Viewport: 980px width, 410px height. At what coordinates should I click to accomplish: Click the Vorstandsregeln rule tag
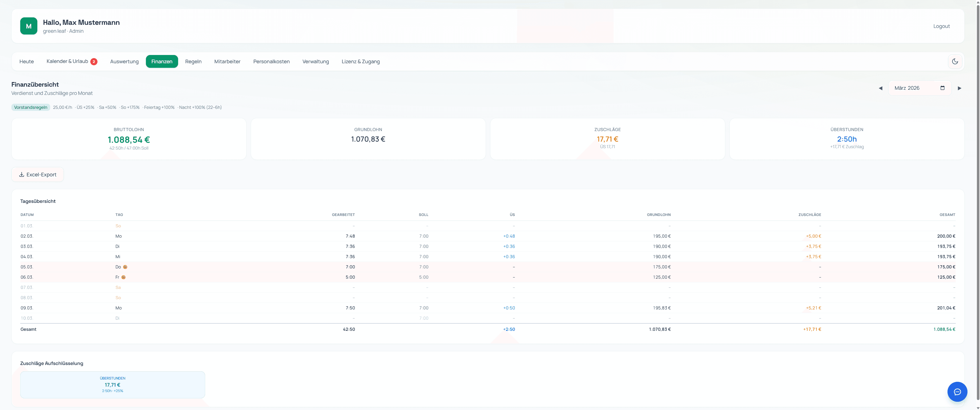(30, 107)
